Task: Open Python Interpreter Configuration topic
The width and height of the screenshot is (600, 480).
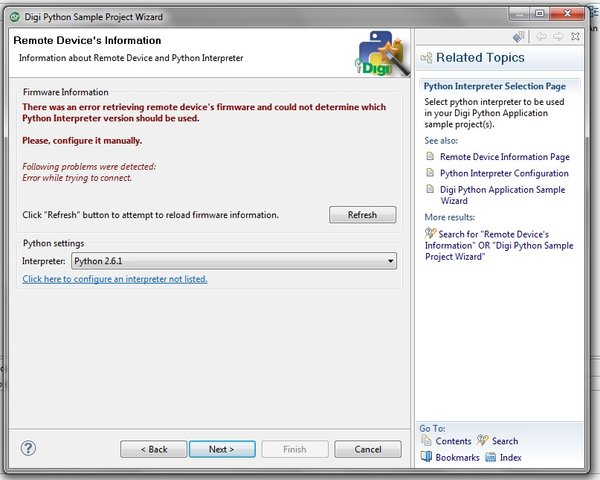Action: 504,173
